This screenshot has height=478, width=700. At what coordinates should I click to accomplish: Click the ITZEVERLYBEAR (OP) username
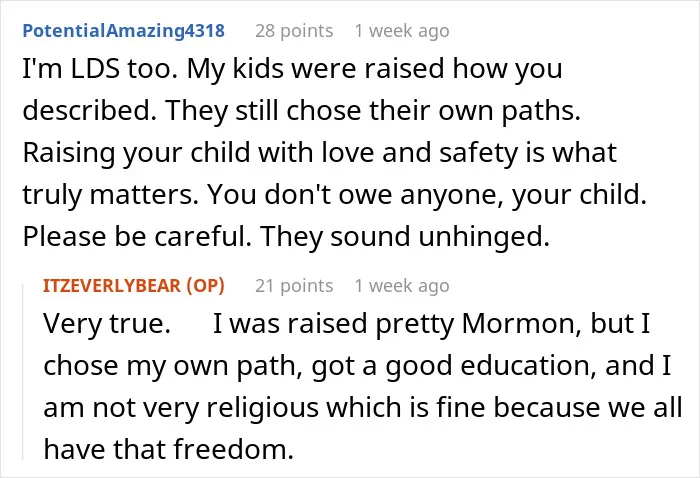point(133,286)
